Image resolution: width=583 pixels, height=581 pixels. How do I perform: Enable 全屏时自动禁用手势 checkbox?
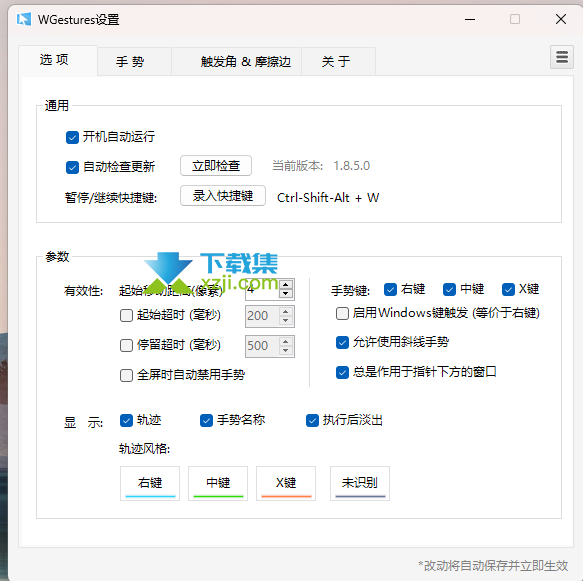click(126, 375)
